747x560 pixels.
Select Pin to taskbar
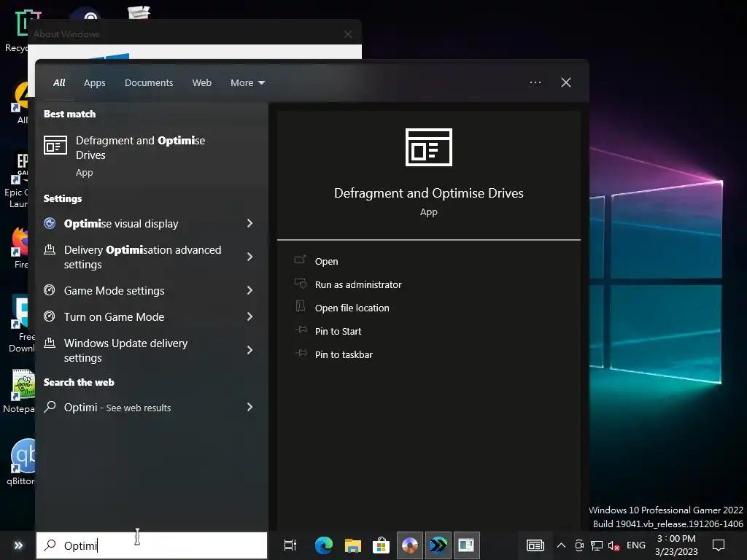point(344,354)
